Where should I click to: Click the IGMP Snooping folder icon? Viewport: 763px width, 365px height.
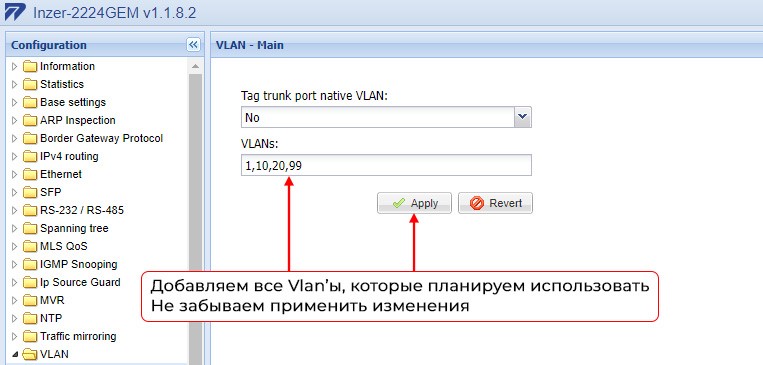click(x=30, y=264)
